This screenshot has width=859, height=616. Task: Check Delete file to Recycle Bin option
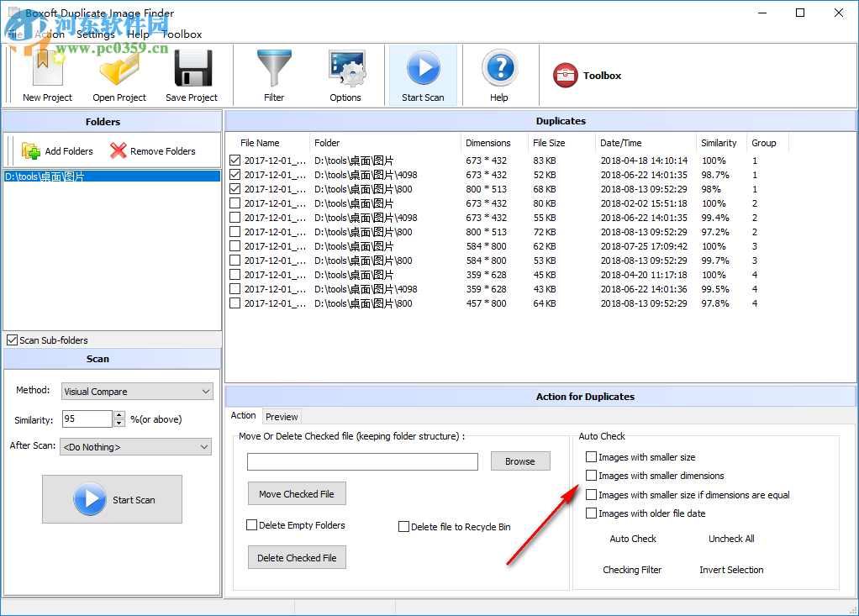pyautogui.click(x=403, y=525)
